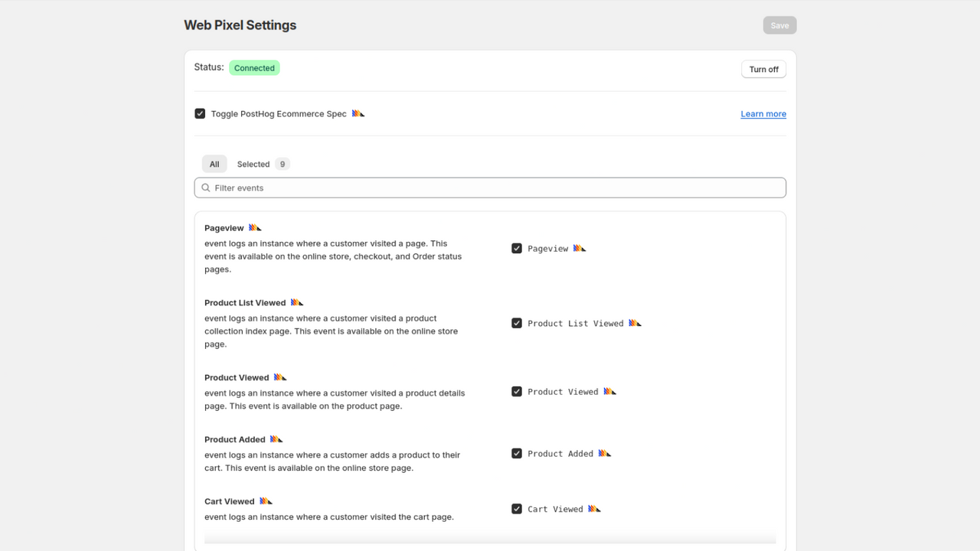Uncheck the Pageview event checkbox
Viewport: 980px width, 551px height.
tap(517, 248)
